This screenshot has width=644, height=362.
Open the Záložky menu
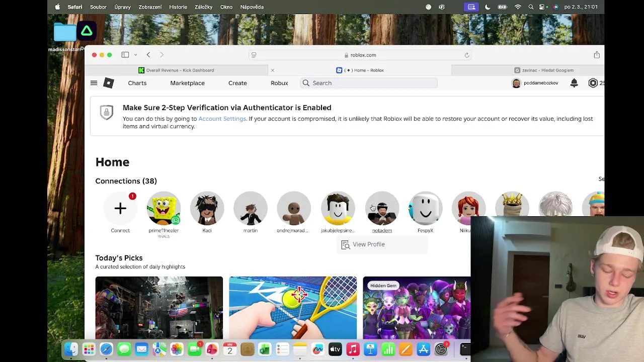pos(203,7)
